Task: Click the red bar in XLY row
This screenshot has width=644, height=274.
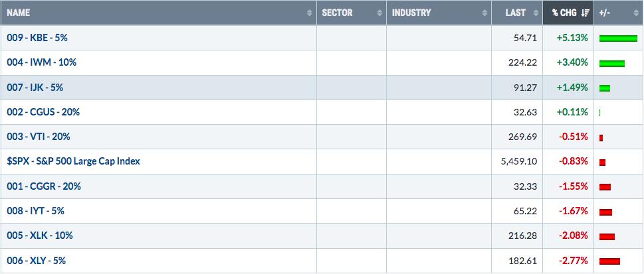Action: (x=609, y=261)
